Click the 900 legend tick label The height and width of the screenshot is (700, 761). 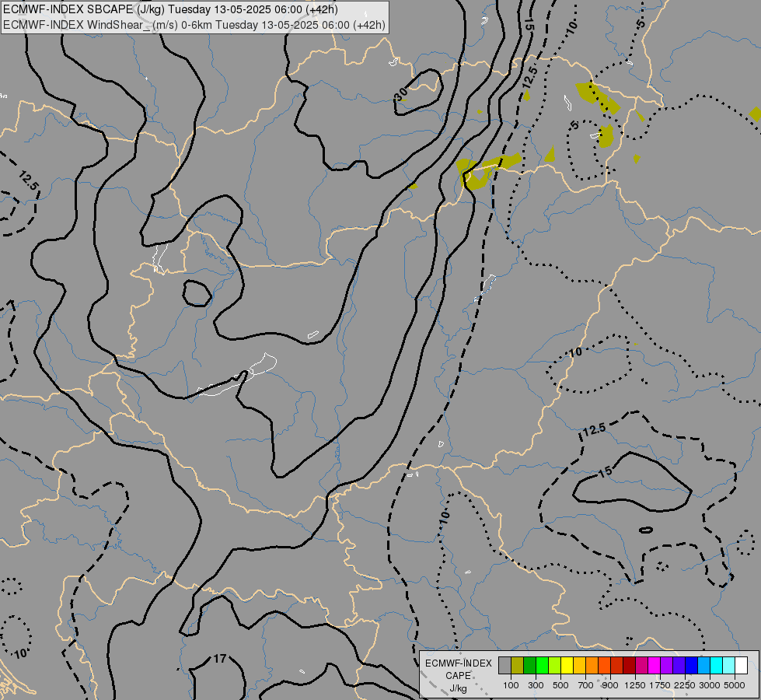(610, 685)
